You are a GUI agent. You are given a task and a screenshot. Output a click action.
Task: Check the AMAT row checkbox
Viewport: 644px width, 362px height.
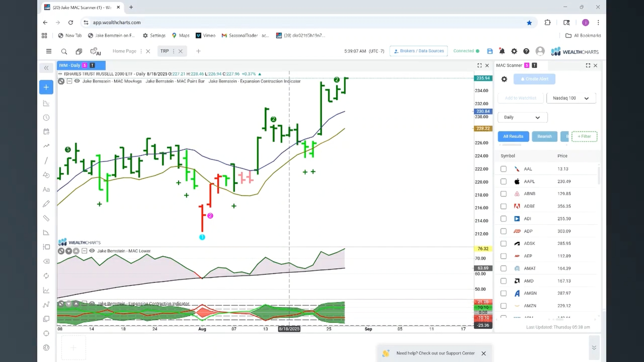(x=503, y=268)
